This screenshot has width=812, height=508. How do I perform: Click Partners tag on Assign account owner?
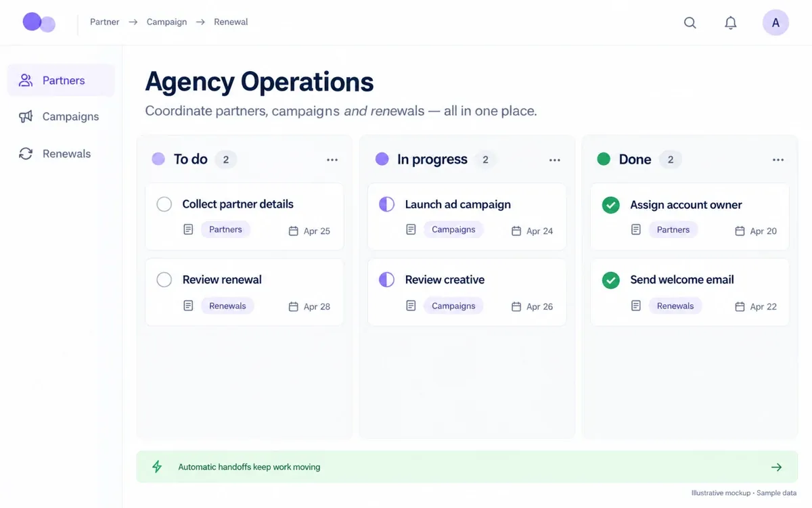click(673, 229)
